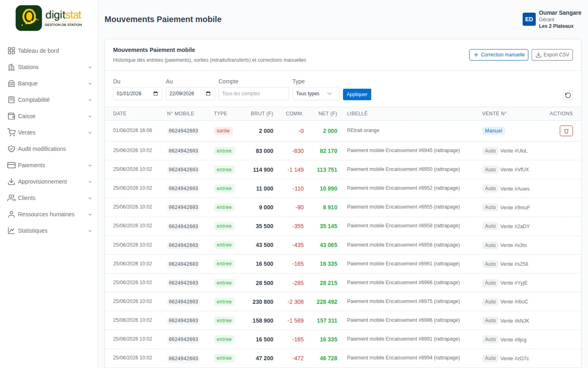Viewport: 588px width, 368px height.
Task: Open Tableau de bord menu item
Action: 49,51
